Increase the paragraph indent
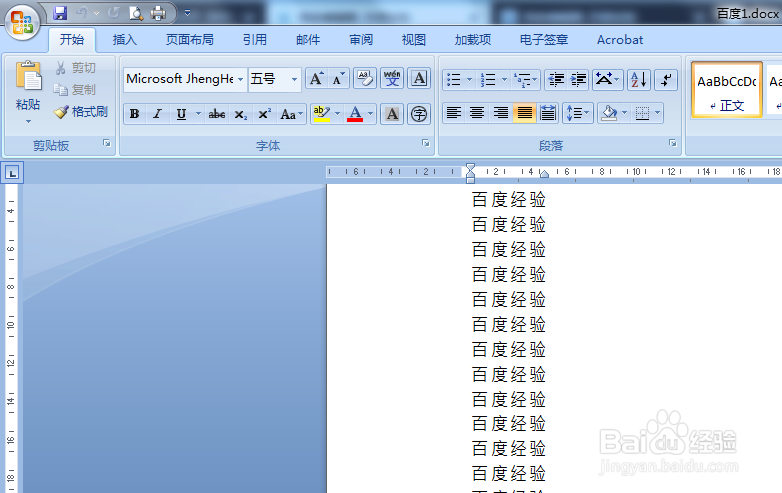Viewport: 782px width, 493px height. pos(579,79)
